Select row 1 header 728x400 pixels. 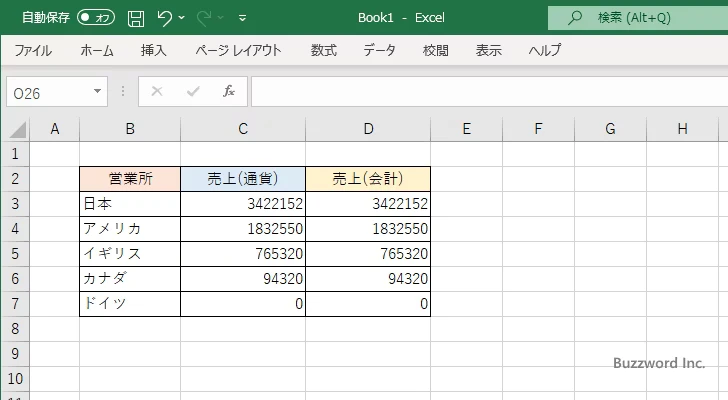(15, 154)
